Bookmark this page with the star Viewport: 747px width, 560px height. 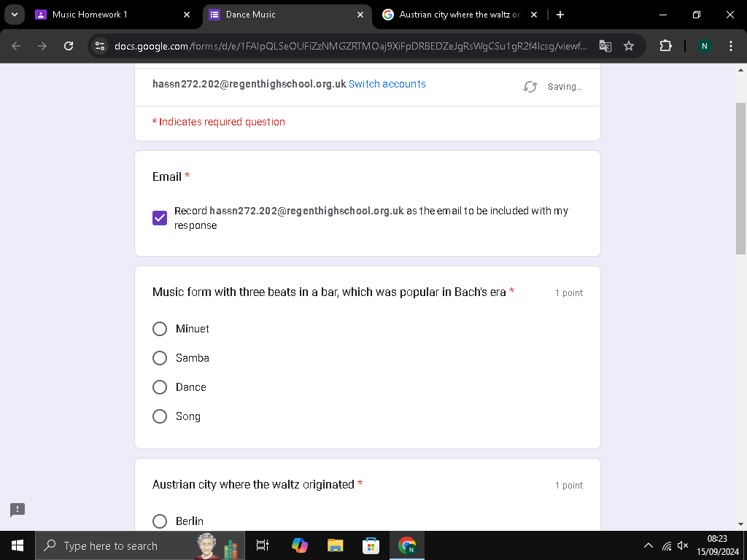click(629, 46)
